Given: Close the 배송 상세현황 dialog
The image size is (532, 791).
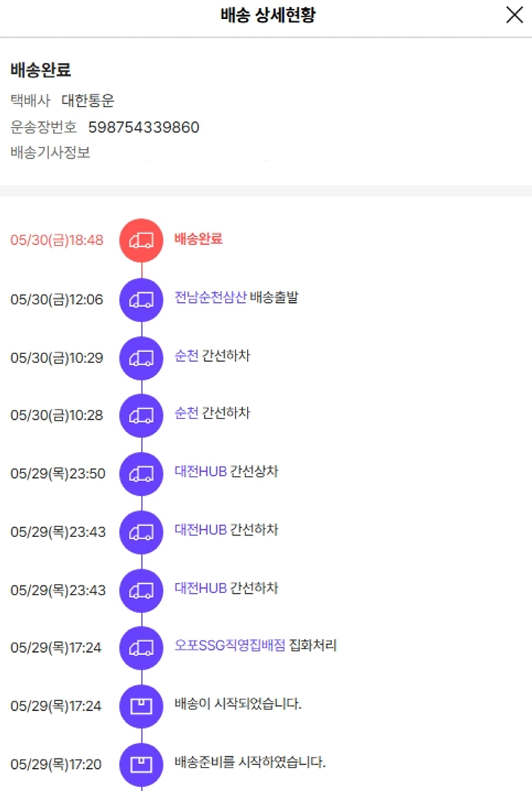Looking at the screenshot, I should (514, 15).
